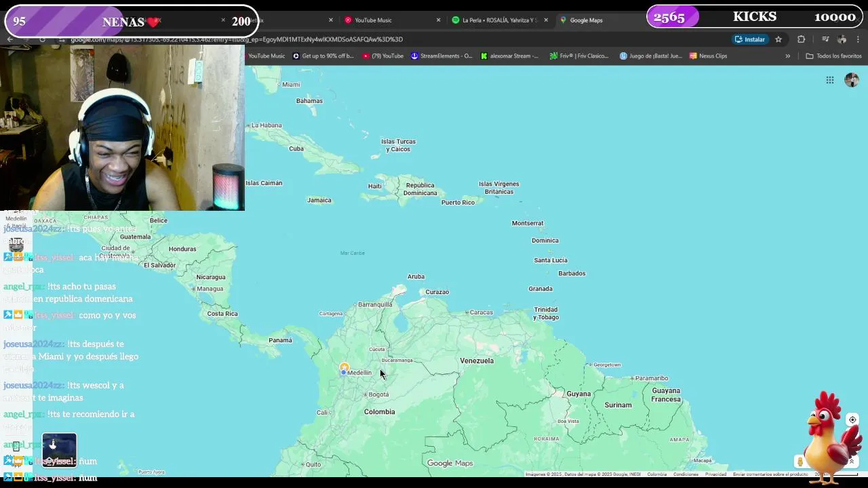Select the Paramaribo city label
This screenshot has width=868, height=488.
(652, 378)
